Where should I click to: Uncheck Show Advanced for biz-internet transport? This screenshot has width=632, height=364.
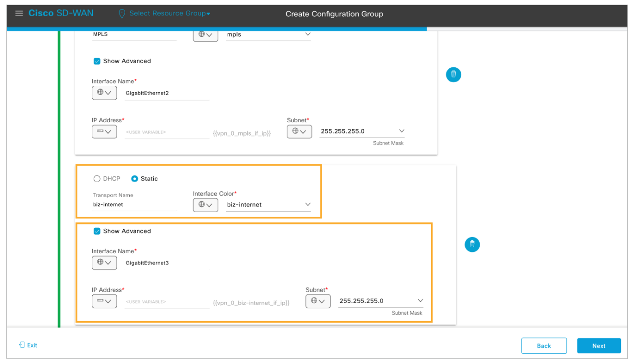click(97, 231)
